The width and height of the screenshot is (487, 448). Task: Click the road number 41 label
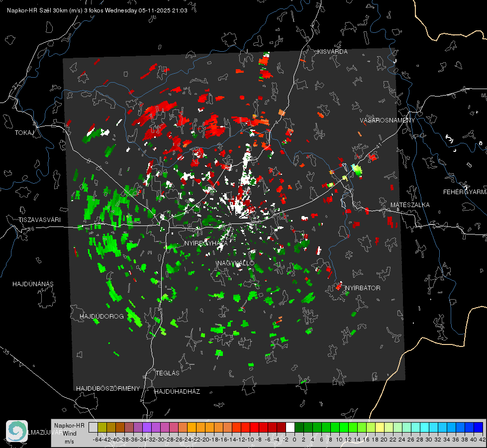coord(378,145)
